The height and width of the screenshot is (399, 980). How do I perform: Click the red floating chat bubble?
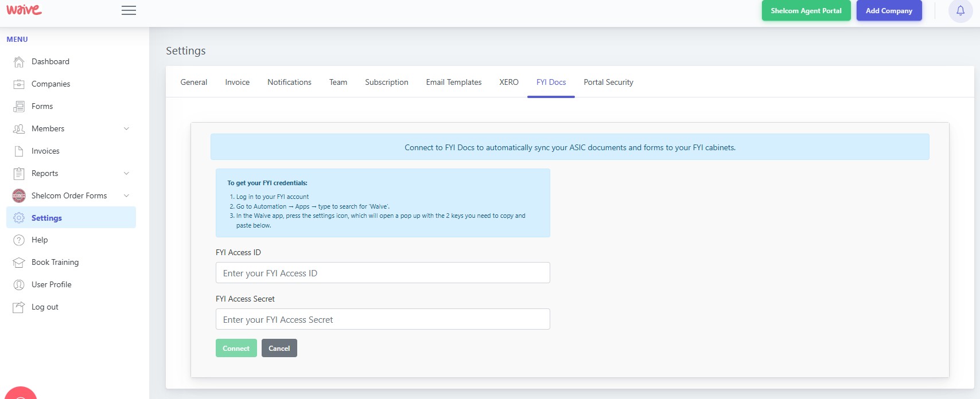(20, 393)
